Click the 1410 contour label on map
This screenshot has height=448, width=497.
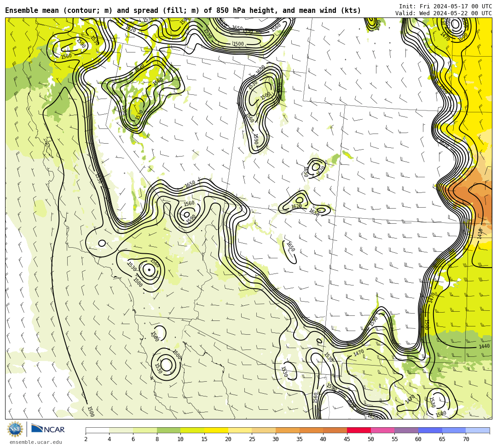(x=480, y=233)
